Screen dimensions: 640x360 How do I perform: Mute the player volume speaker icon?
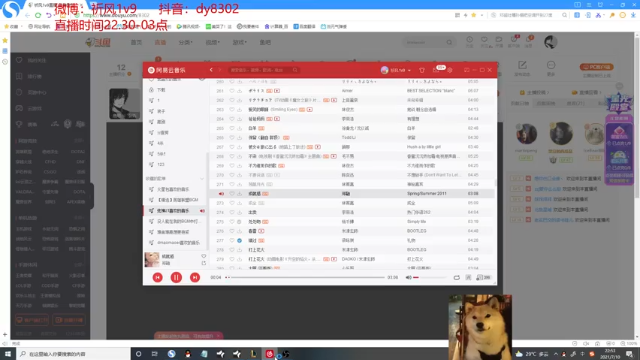click(x=408, y=278)
